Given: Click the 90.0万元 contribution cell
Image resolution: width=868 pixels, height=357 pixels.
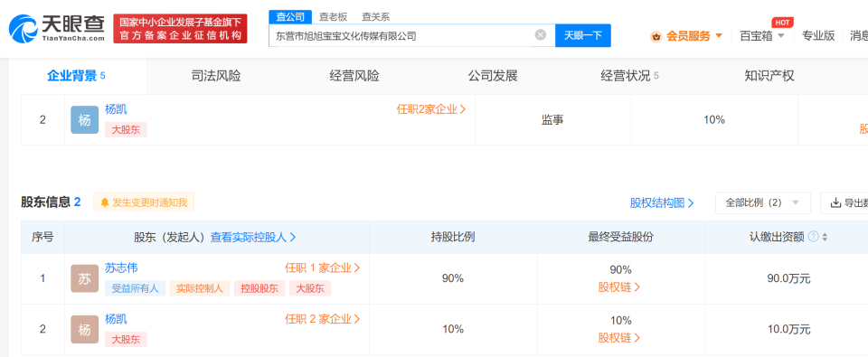Looking at the screenshot, I should click(788, 279).
